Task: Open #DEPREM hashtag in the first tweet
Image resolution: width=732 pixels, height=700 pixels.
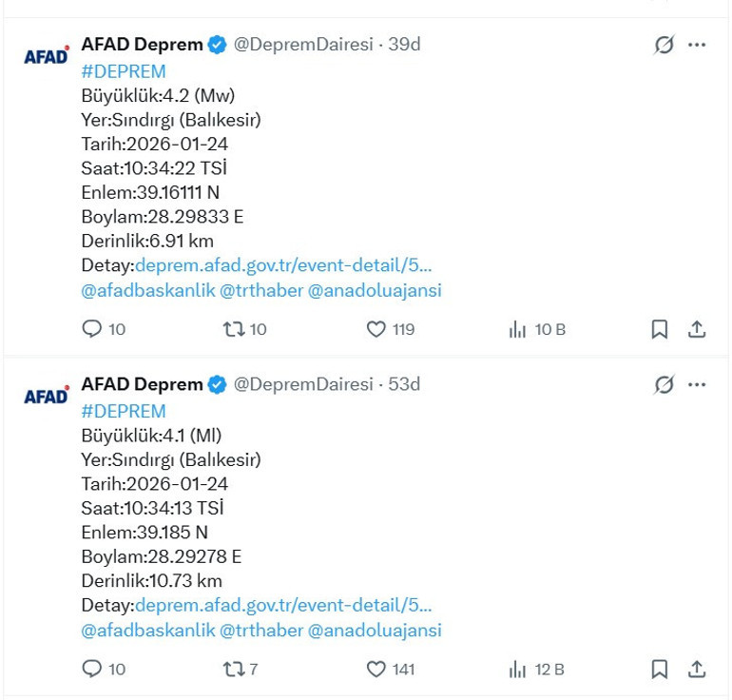Action: tap(124, 71)
